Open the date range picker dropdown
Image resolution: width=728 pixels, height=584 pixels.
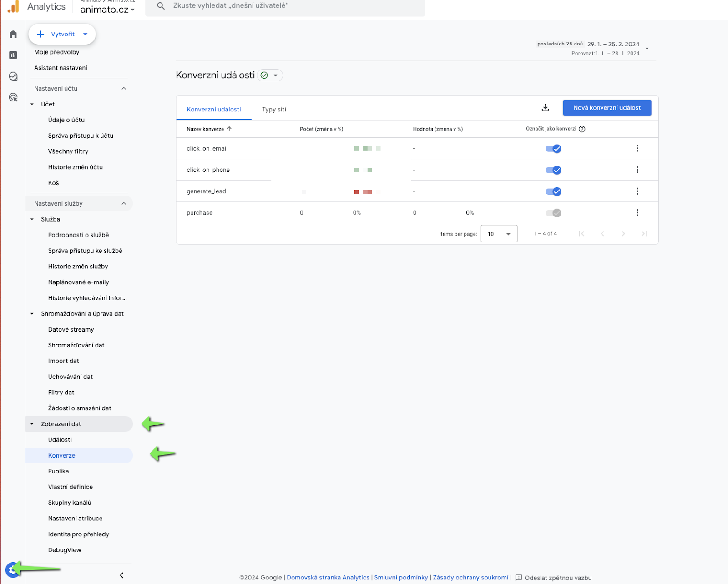point(647,49)
